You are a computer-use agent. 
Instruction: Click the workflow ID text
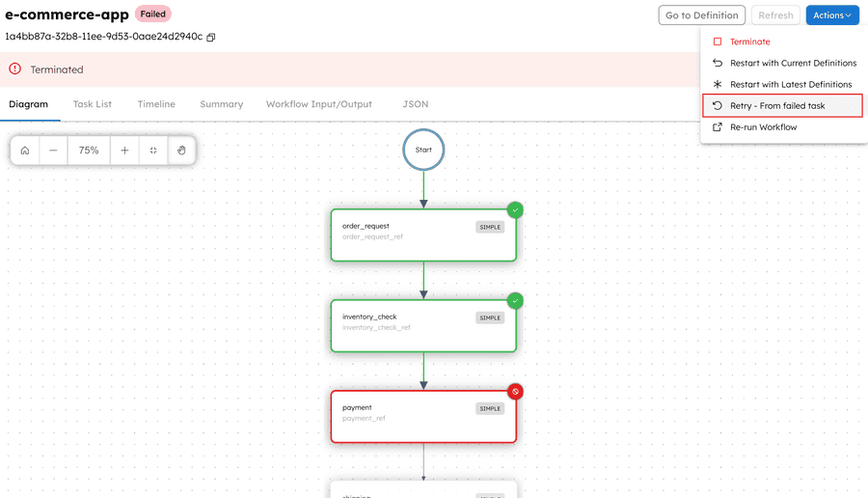point(104,37)
